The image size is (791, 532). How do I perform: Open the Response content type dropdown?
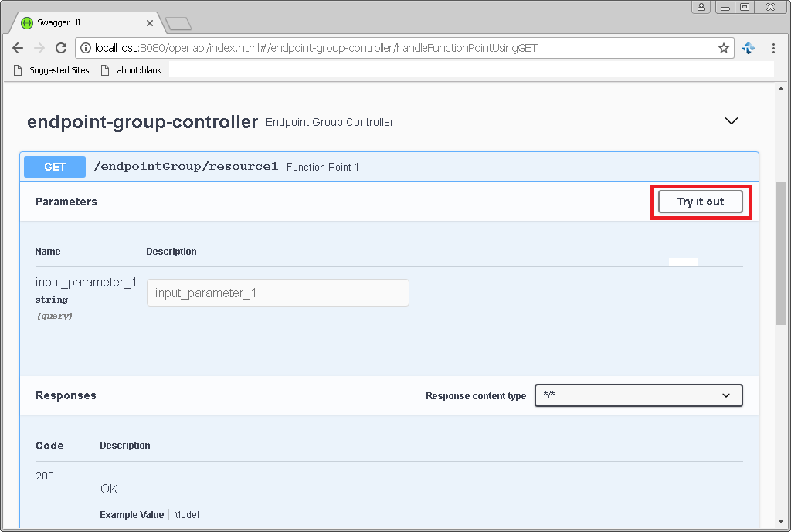point(639,395)
